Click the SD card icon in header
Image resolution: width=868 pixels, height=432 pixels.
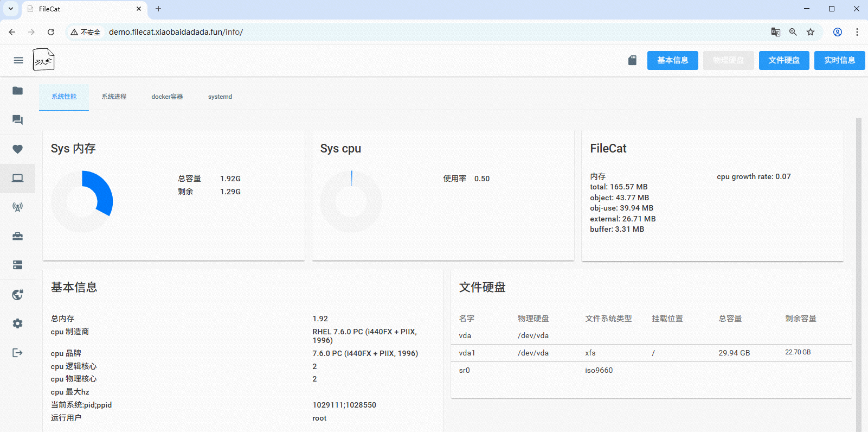pyautogui.click(x=632, y=60)
